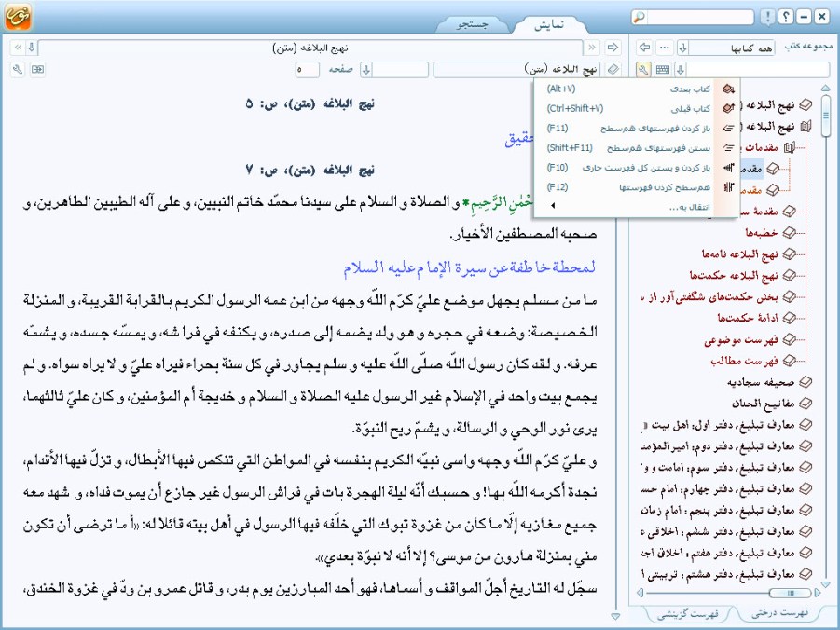
Task: Select the 'معارف تبلیغ، دفتر اول' tree item
Action: 719,425
